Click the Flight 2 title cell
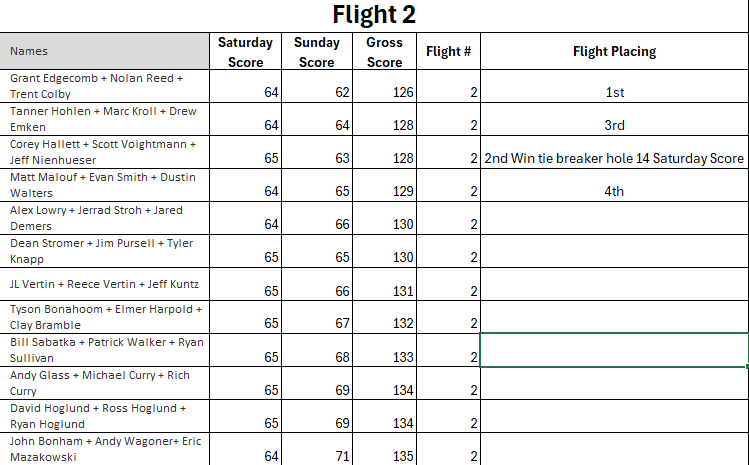 coord(374,15)
